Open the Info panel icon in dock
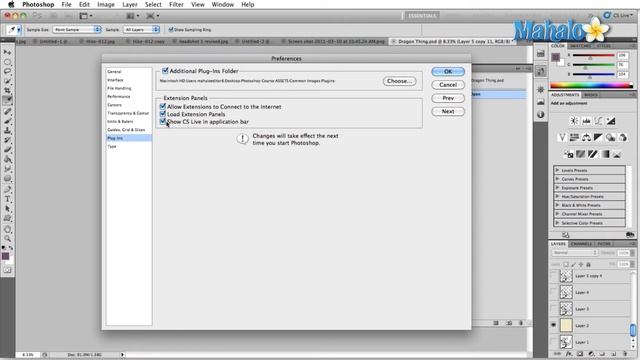The image size is (640, 360). point(541,115)
